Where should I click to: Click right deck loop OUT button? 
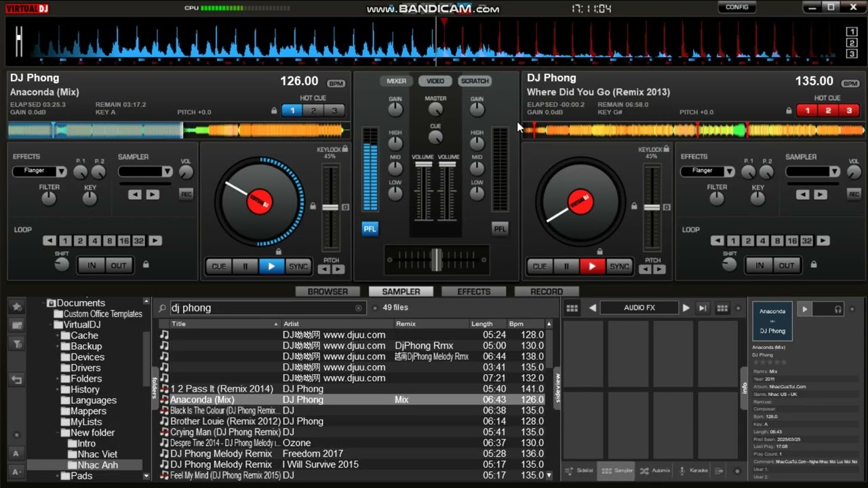[787, 265]
